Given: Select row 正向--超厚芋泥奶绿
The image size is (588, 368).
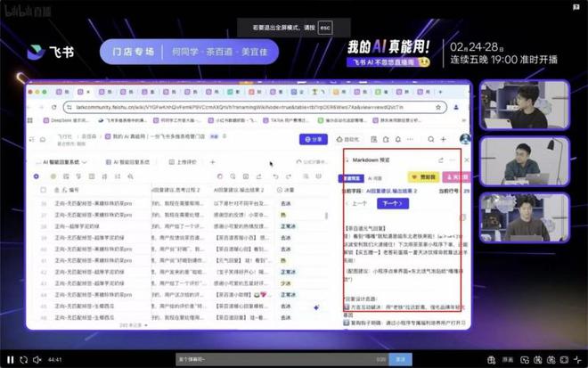Looking at the screenshot, I should tap(78, 226).
